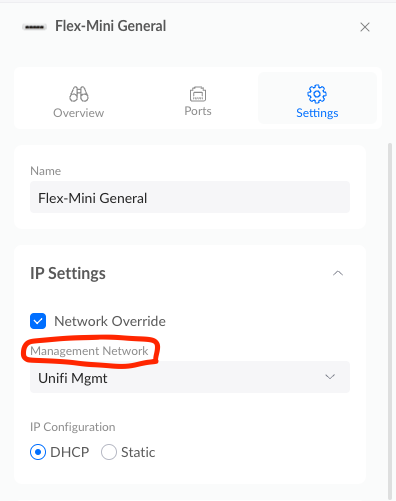Viewport: 396px width, 501px height.
Task: Select the Static IP configuration option
Action: [x=109, y=452]
